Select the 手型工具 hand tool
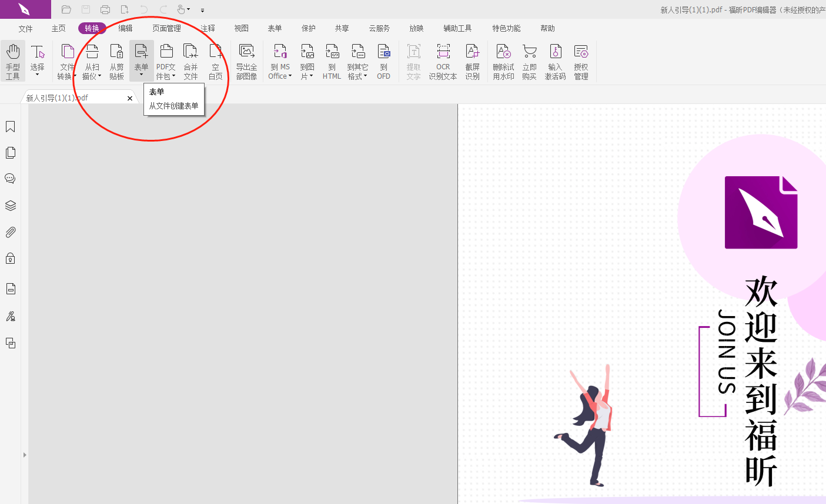 [x=12, y=61]
